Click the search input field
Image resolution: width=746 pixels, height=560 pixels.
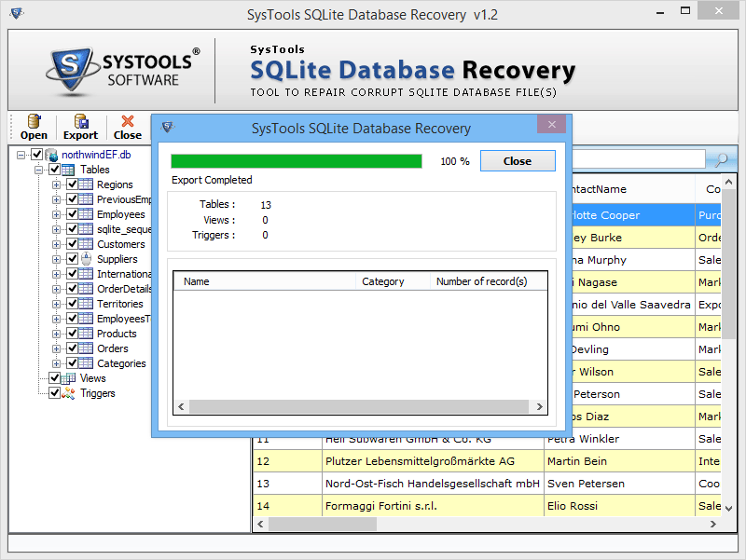(639, 159)
